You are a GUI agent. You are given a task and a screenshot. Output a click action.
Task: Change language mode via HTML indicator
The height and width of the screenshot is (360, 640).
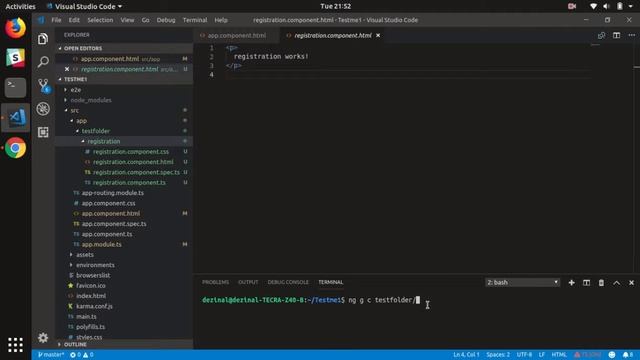tap(559, 355)
